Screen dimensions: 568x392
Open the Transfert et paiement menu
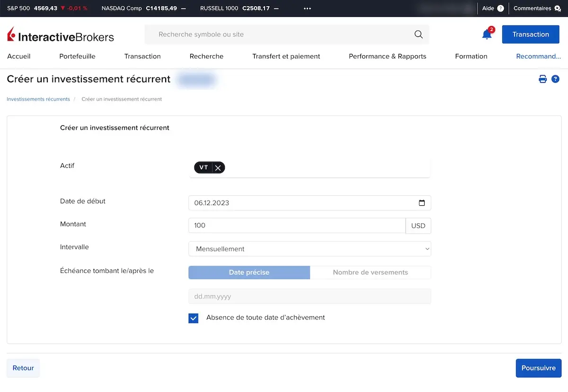(286, 56)
